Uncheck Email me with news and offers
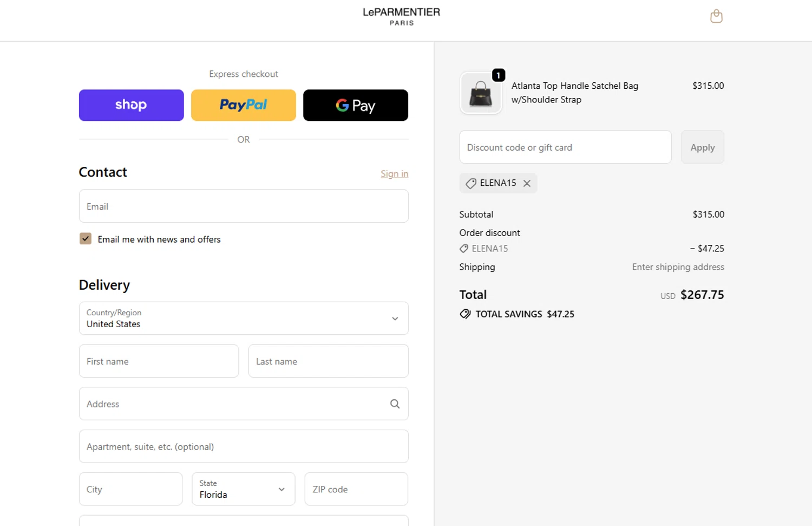Image resolution: width=812 pixels, height=526 pixels. 86,239
